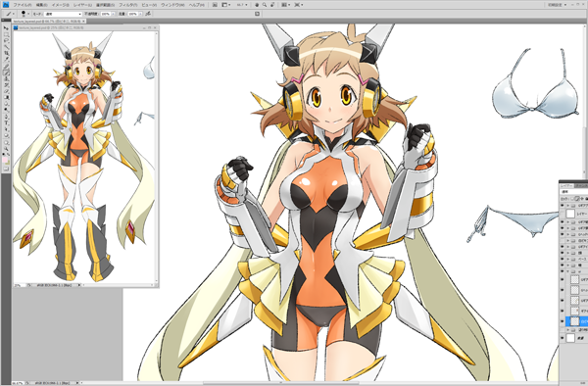Screen dimensions: 588x386
Task: Collapse the open layer group arrow
Action: [x=568, y=271]
